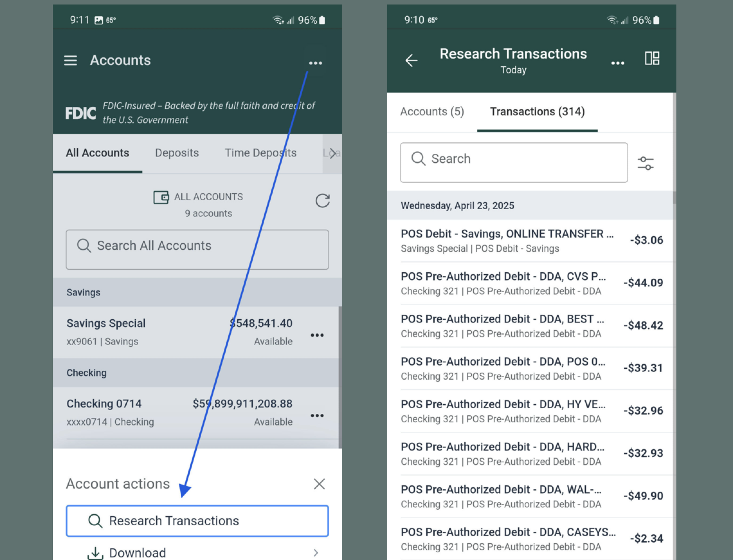
Task: Switch to the Transactions (314) tab
Action: coord(537,112)
